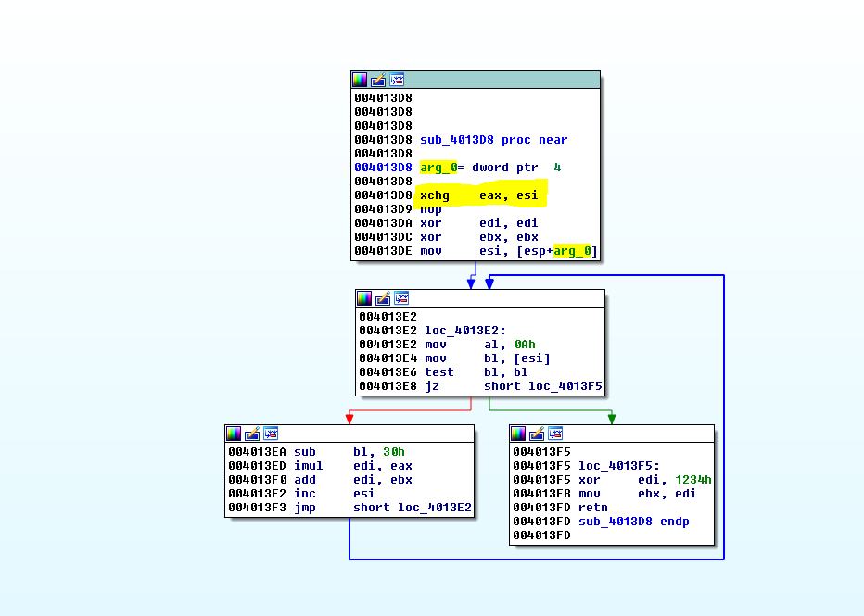Viewport: 864px width, 616px height.
Task: Click the pencil edit icon on the loc_4013F5 block
Action: pyautogui.click(x=536, y=434)
